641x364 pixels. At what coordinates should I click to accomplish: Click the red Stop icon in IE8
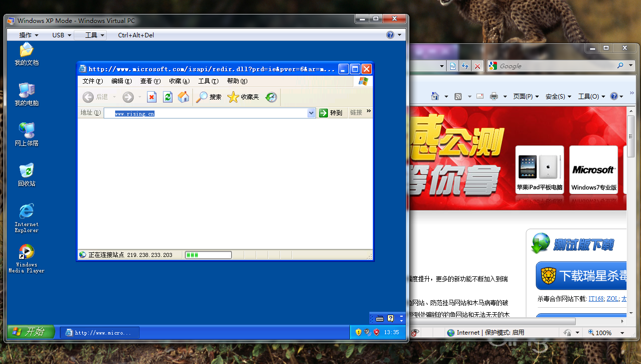[478, 66]
